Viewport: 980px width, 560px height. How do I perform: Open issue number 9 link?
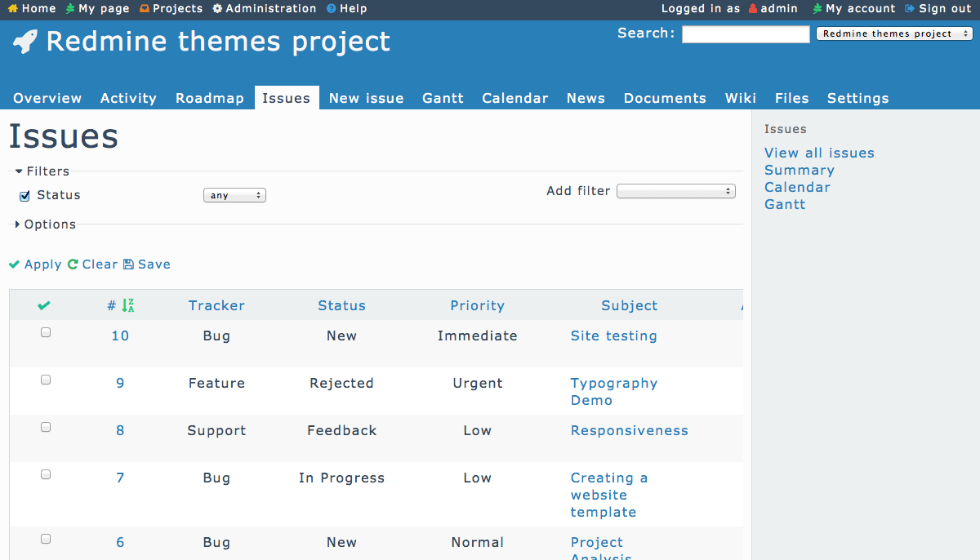(120, 383)
